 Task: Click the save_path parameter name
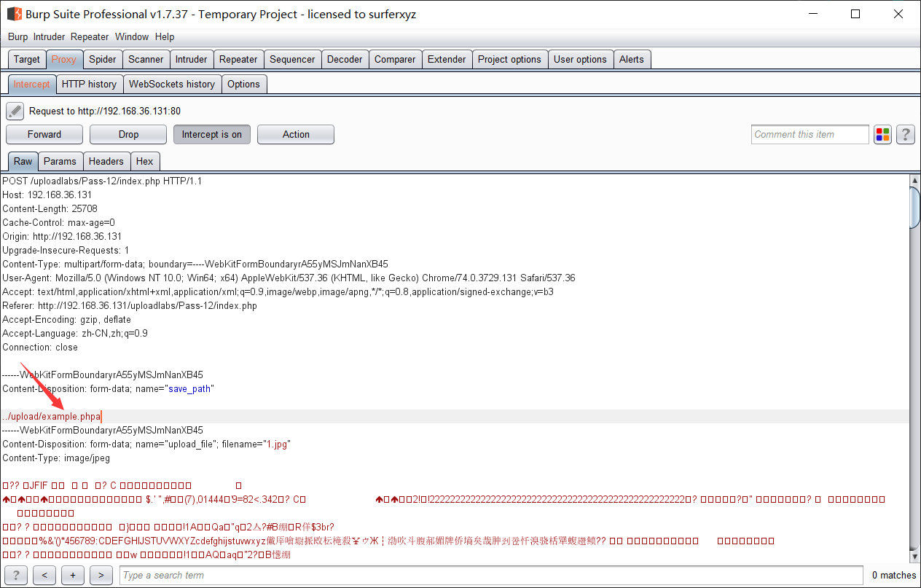pyautogui.click(x=190, y=388)
